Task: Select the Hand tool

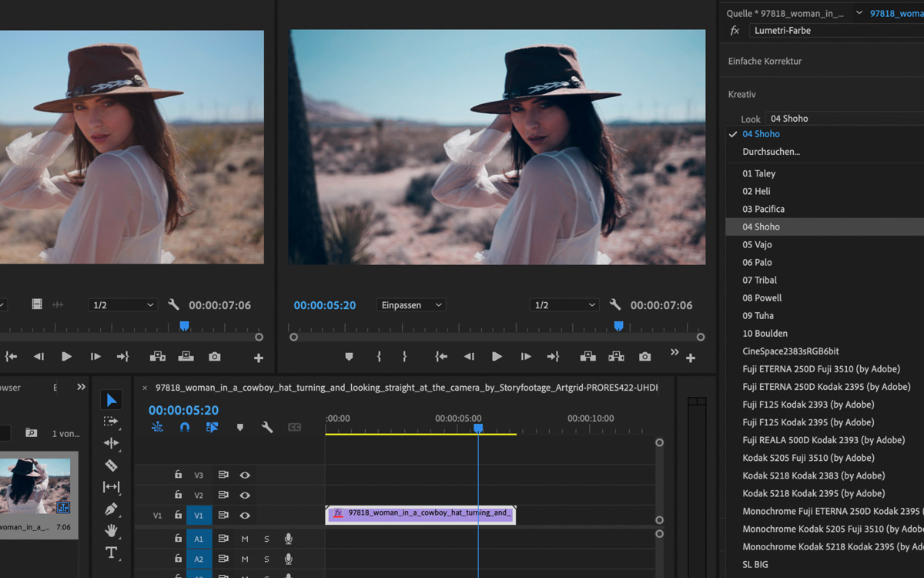Action: [x=111, y=530]
